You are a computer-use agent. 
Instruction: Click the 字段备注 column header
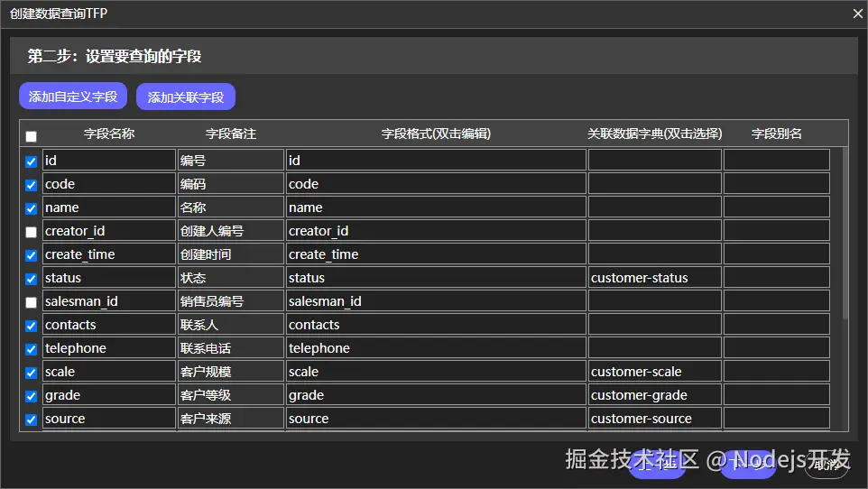231,134
